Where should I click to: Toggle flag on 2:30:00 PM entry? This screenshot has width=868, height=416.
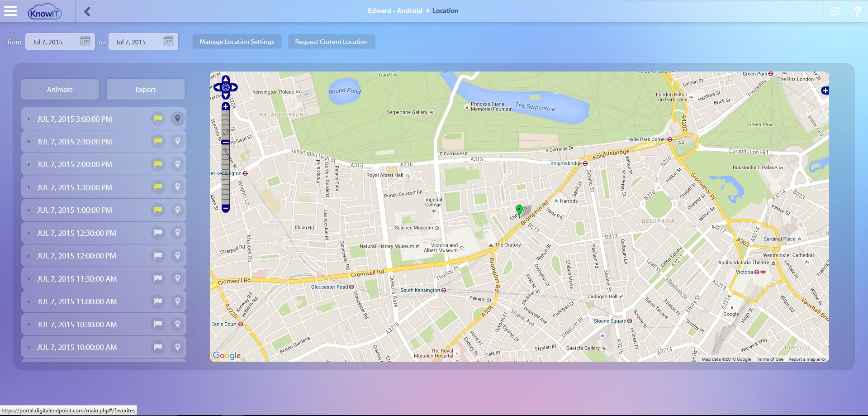click(x=158, y=141)
